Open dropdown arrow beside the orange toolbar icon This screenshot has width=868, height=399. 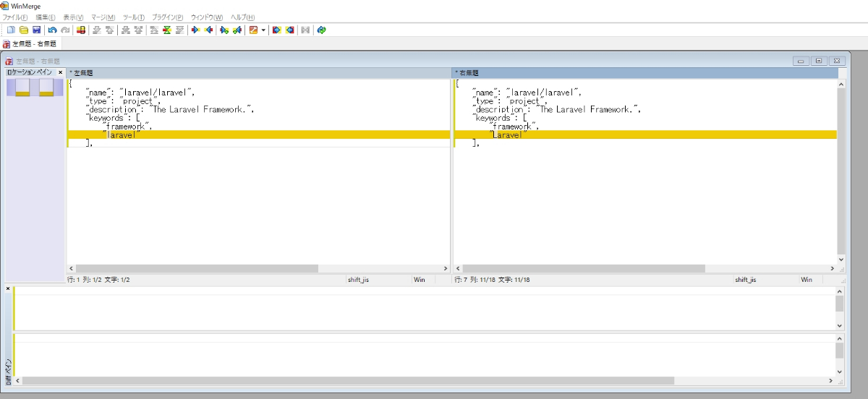263,30
